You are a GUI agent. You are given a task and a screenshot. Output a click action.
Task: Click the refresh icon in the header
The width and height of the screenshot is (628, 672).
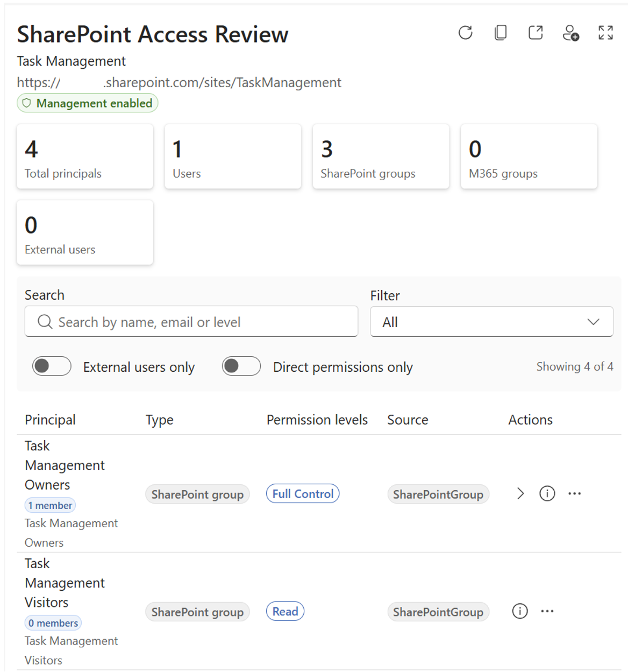point(466,33)
